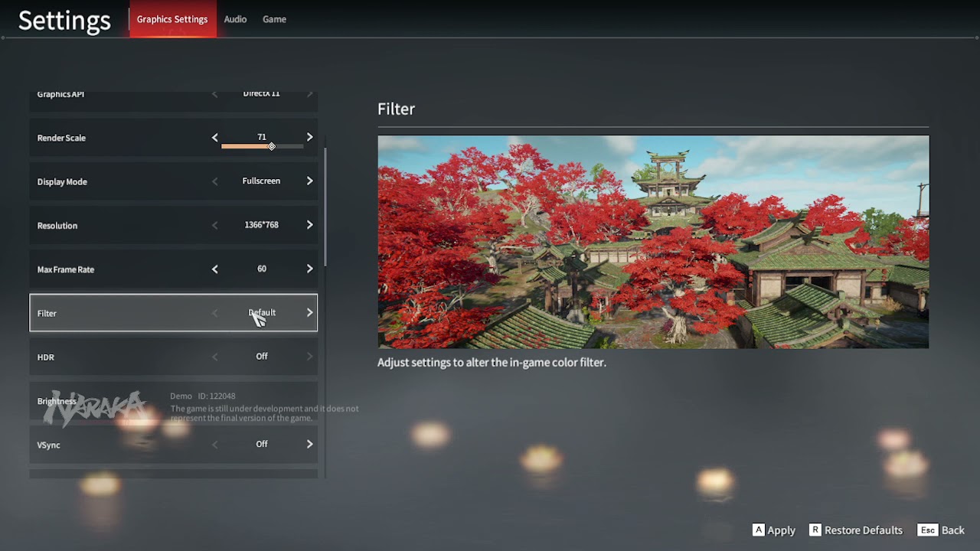
Task: Click the Demo ID: 122048 text
Action: 202,396
